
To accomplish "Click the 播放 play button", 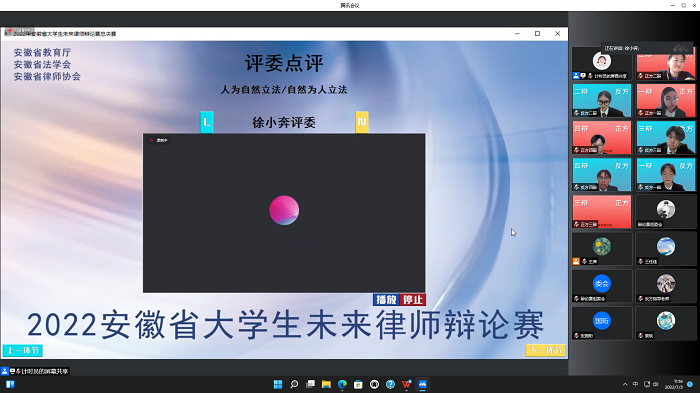I will (x=386, y=300).
